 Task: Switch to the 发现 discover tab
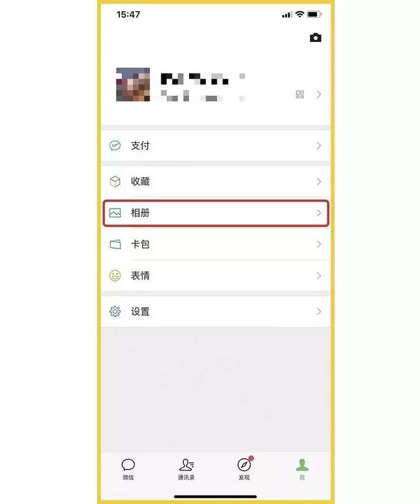244,469
